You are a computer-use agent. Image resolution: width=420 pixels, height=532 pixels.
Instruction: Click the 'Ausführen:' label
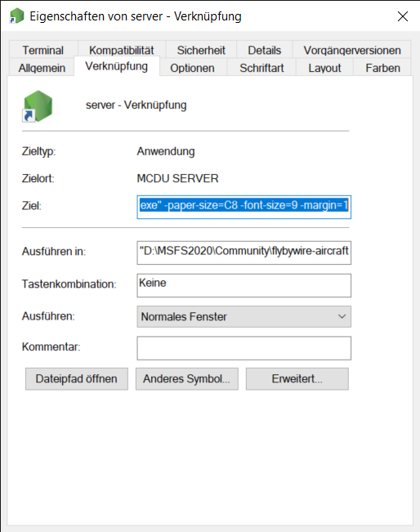click(x=48, y=316)
